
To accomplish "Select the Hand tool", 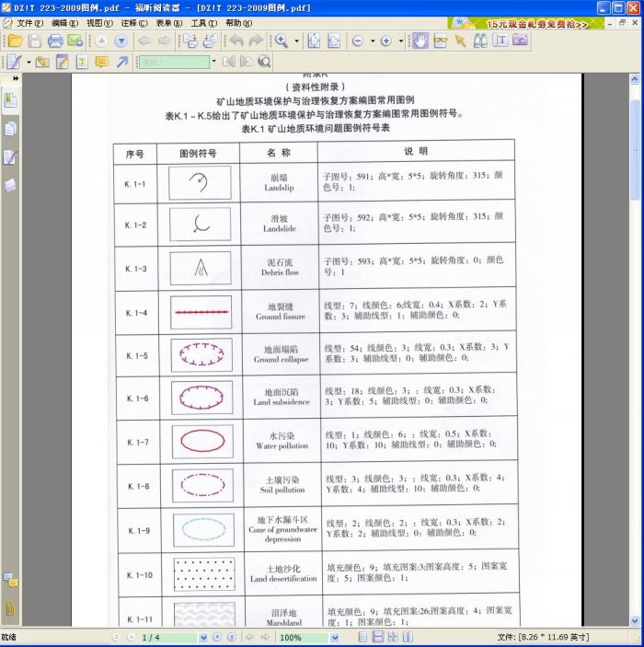I will coord(420,40).
